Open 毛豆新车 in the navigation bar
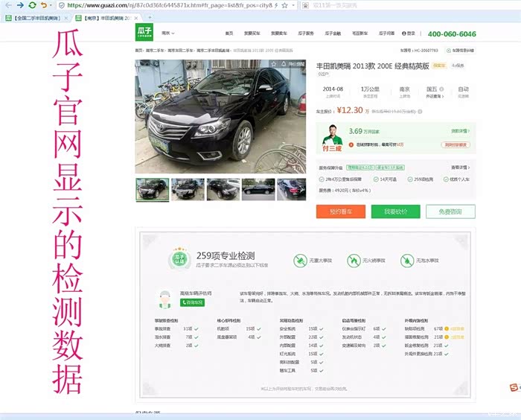This screenshot has width=521, height=420. pos(359,34)
